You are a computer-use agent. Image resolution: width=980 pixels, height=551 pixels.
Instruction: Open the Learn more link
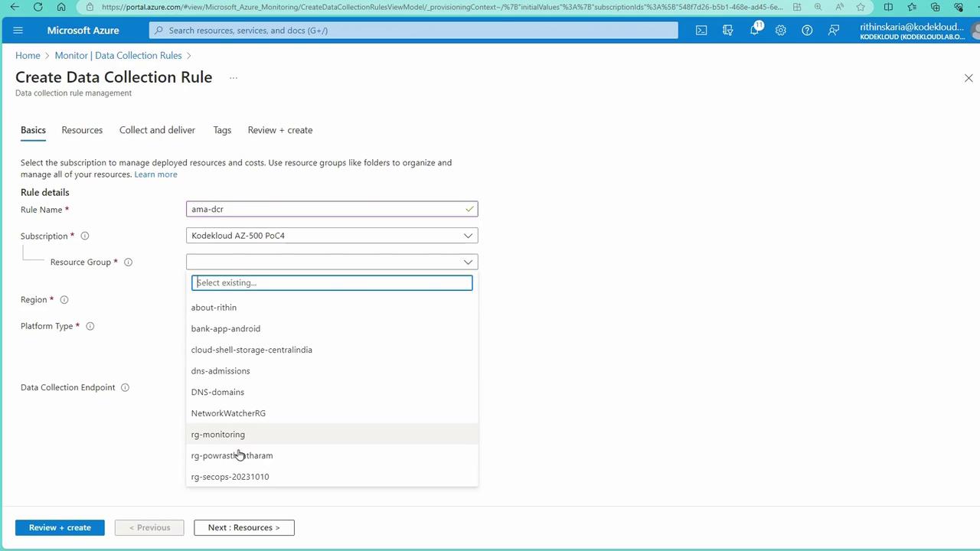155,174
